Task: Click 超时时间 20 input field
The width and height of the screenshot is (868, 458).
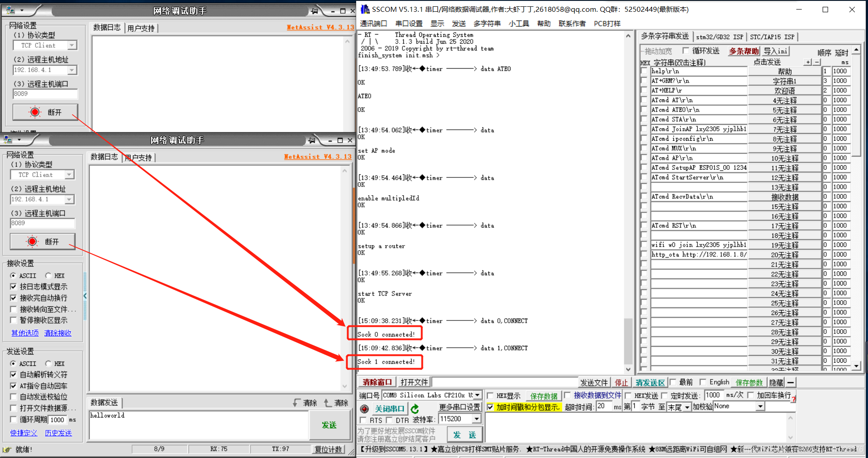Action: point(604,406)
